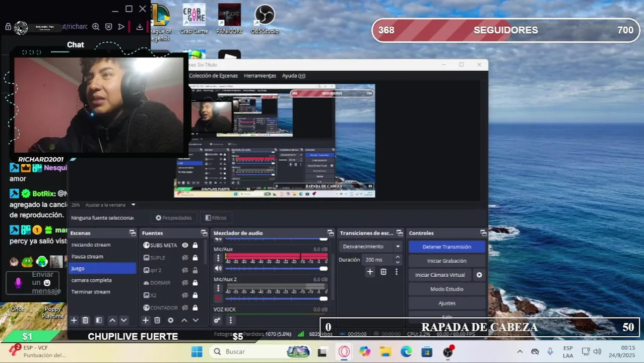Adjust the Mic/Aux 2 volume slider

tap(276, 298)
